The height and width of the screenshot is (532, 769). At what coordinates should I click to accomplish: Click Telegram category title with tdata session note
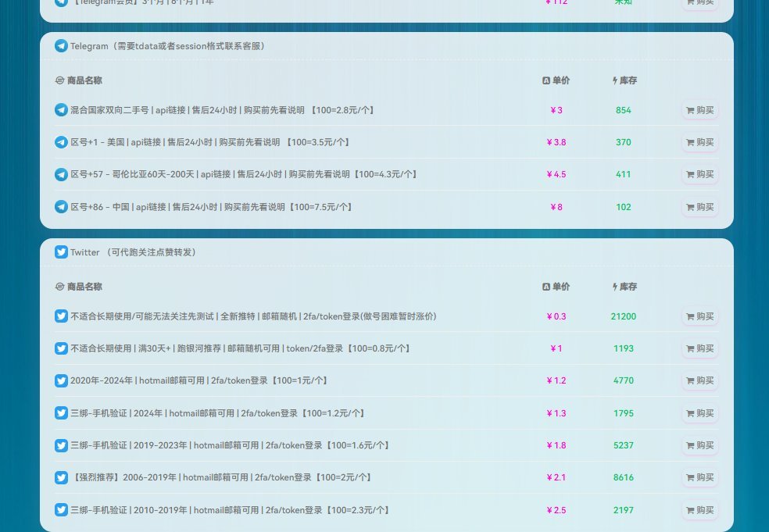click(170, 46)
